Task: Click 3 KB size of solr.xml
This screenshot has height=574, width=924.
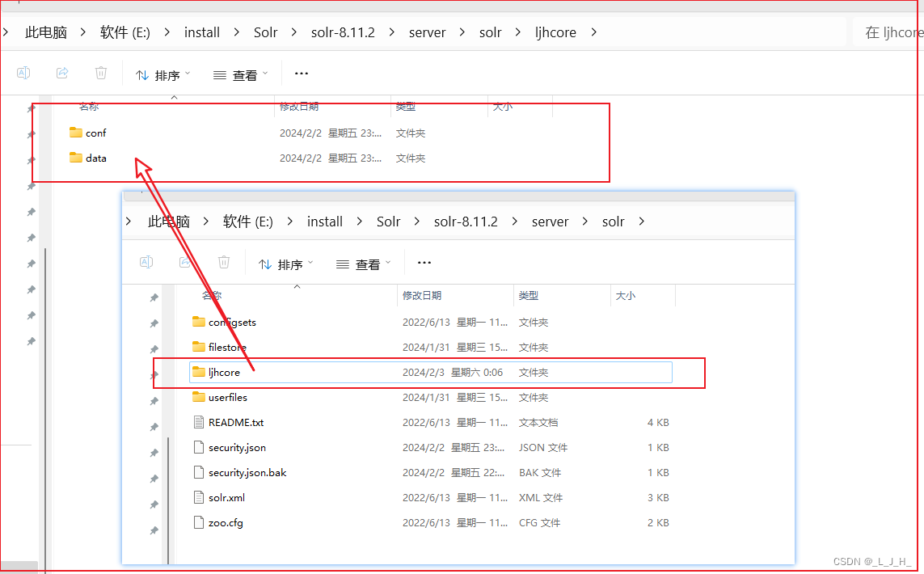Action: coord(658,497)
